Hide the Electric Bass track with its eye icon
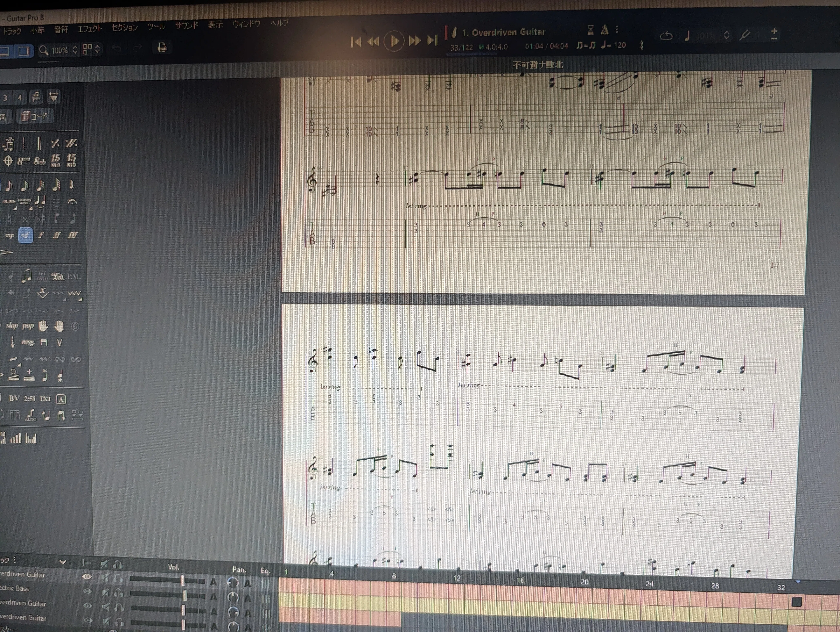Screen dimensions: 840x632 pyautogui.click(x=87, y=591)
